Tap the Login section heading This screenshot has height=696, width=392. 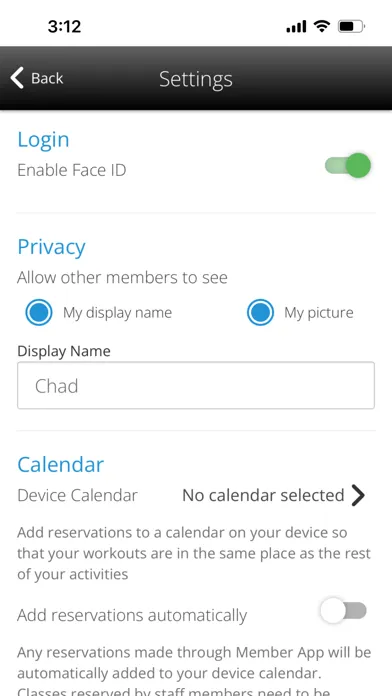coord(44,140)
